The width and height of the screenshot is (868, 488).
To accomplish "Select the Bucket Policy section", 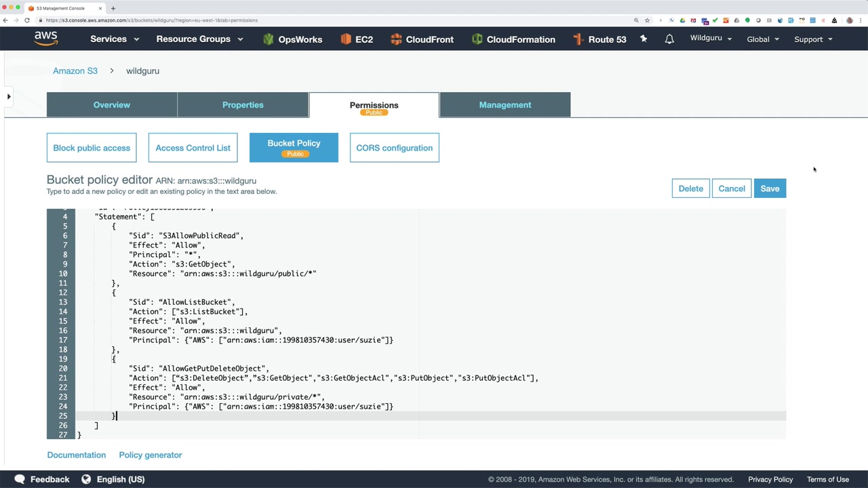I will pyautogui.click(x=294, y=148).
